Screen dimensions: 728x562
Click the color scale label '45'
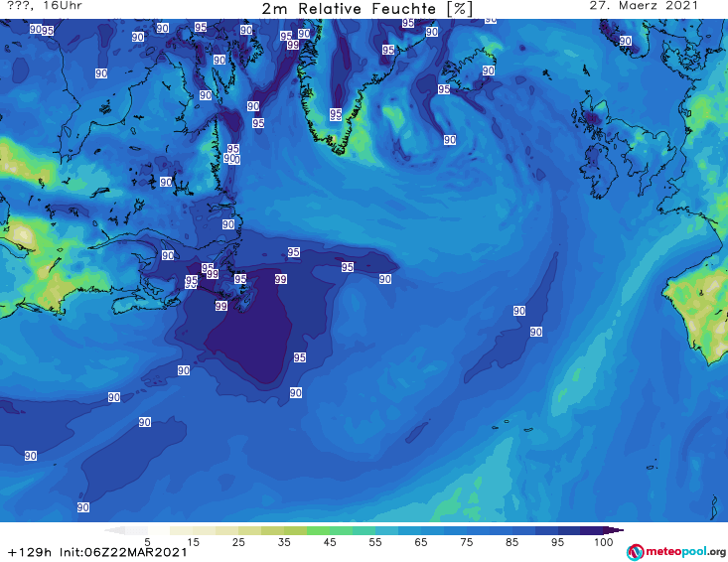[330, 542]
